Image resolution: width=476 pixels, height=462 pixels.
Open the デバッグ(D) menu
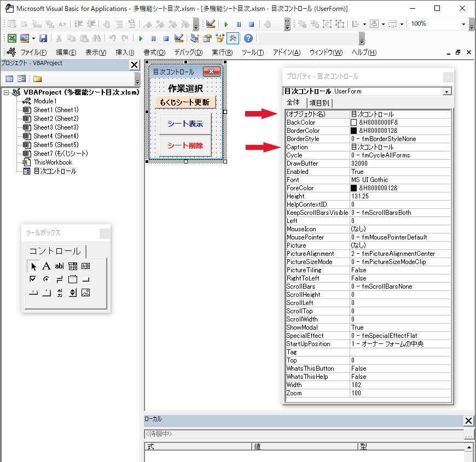pos(189,52)
